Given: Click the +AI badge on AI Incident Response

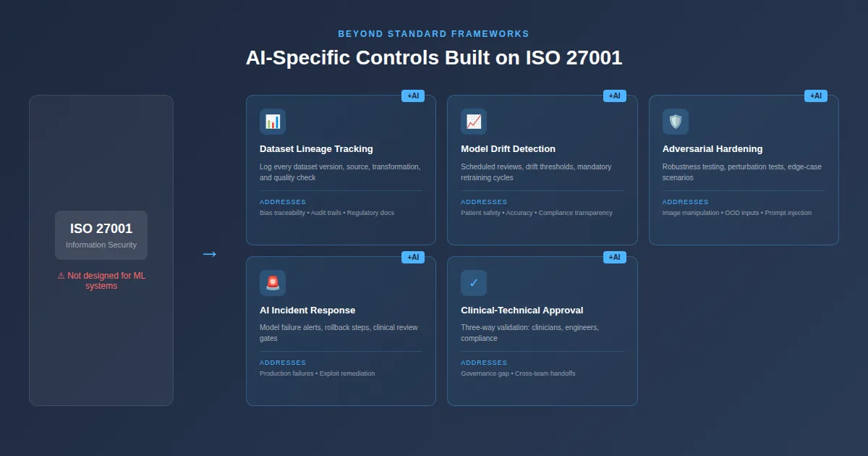Looking at the screenshot, I should [413, 257].
